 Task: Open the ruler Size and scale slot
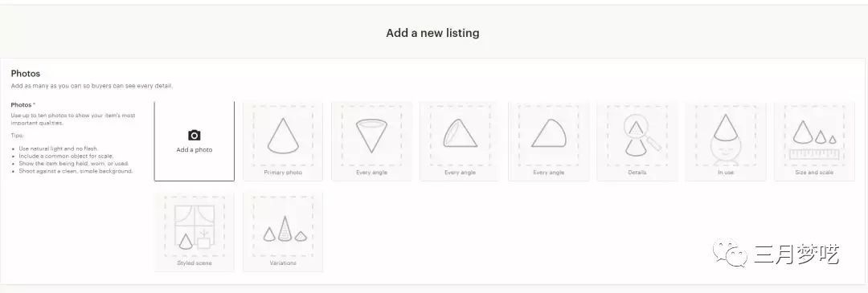click(x=814, y=140)
